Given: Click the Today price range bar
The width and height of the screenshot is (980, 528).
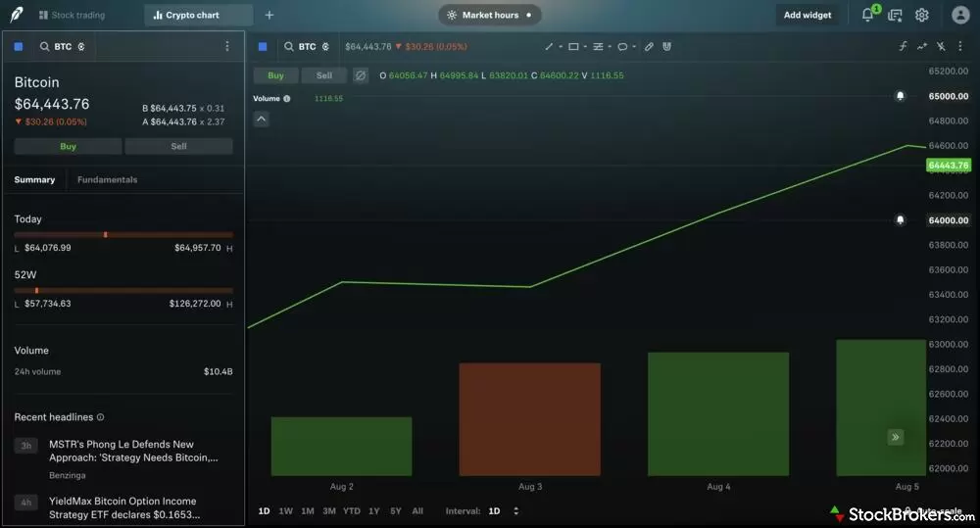Looking at the screenshot, I should coord(123,235).
